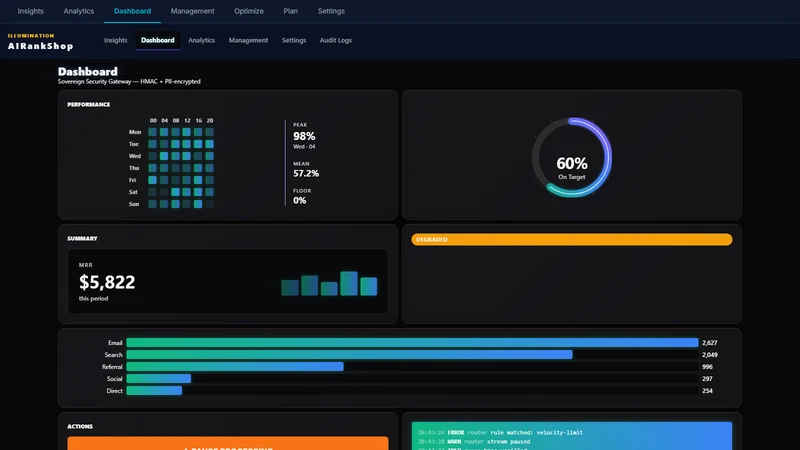
Task: Open the Plan tab
Action: coord(291,11)
